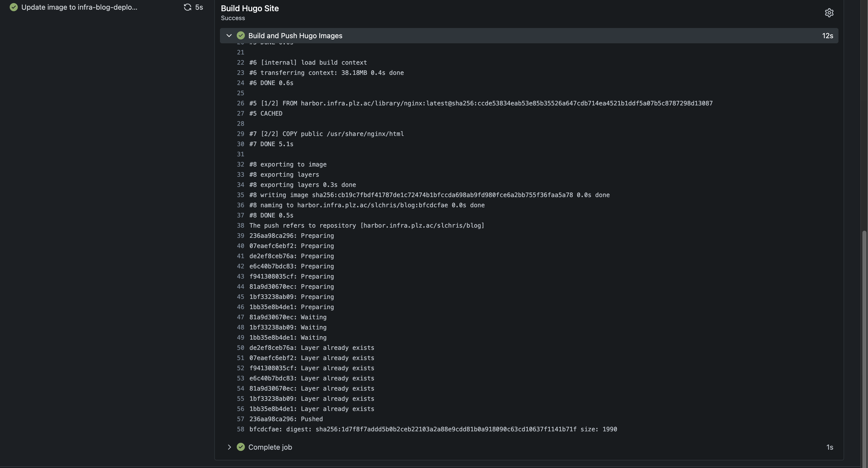This screenshot has width=868, height=468.
Task: Collapse the Build and Push Hugo Images step
Action: (x=229, y=35)
